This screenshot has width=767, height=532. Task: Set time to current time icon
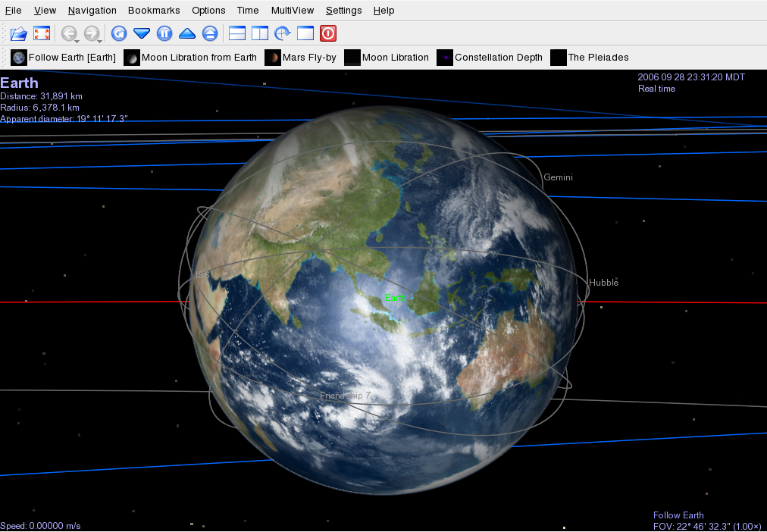click(x=119, y=34)
